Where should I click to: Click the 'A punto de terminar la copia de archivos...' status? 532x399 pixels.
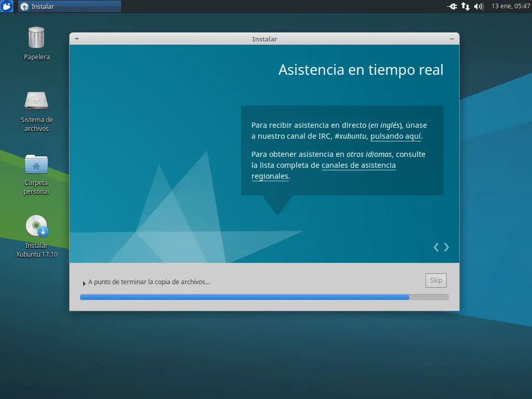coord(149,282)
